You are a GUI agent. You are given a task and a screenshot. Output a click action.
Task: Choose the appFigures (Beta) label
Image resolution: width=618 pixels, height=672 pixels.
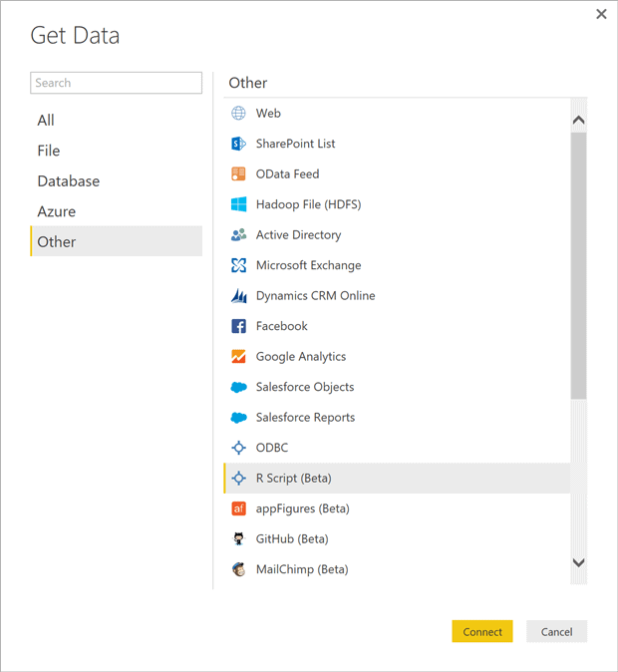coord(303,508)
